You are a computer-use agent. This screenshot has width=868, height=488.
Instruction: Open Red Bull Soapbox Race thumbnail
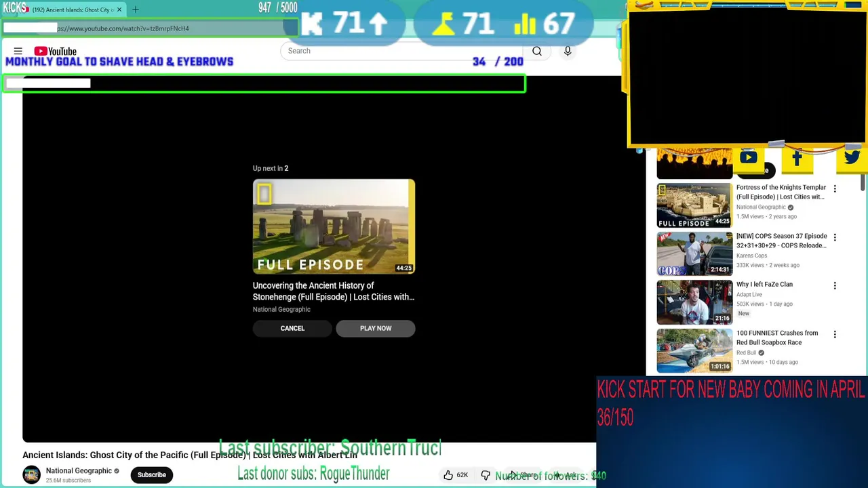click(694, 351)
